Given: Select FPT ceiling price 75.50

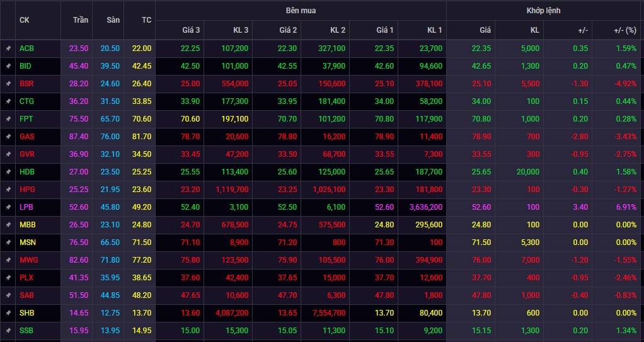Looking at the screenshot, I should point(79,119).
